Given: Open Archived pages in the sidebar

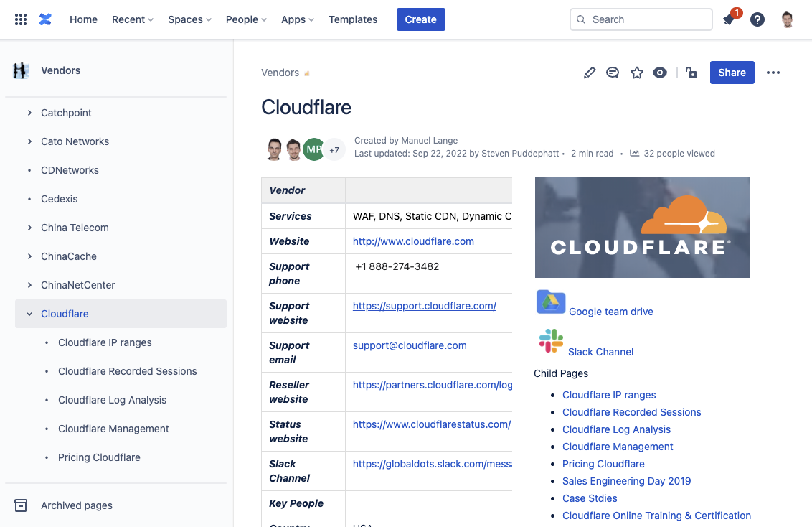Looking at the screenshot, I should coord(76,505).
